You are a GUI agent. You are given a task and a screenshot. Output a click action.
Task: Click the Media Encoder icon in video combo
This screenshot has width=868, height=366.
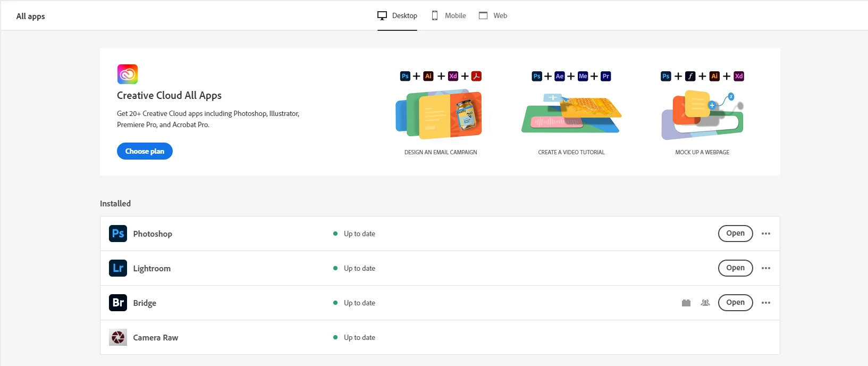click(583, 76)
